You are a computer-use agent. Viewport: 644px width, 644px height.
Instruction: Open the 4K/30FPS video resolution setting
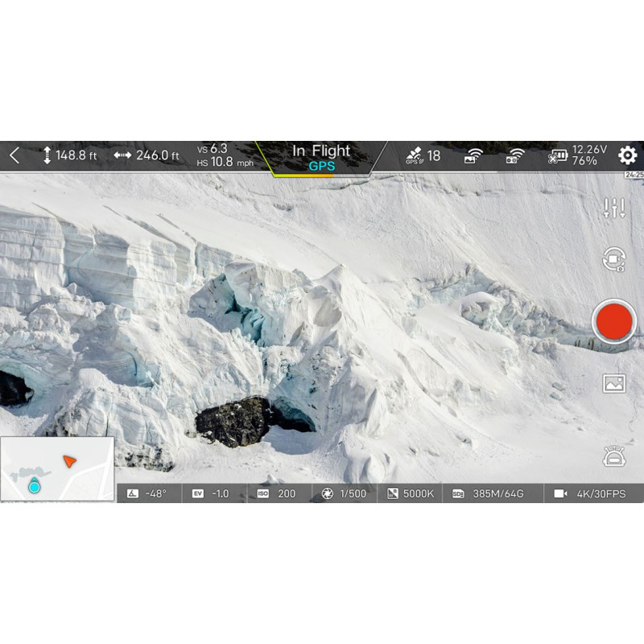click(x=594, y=493)
